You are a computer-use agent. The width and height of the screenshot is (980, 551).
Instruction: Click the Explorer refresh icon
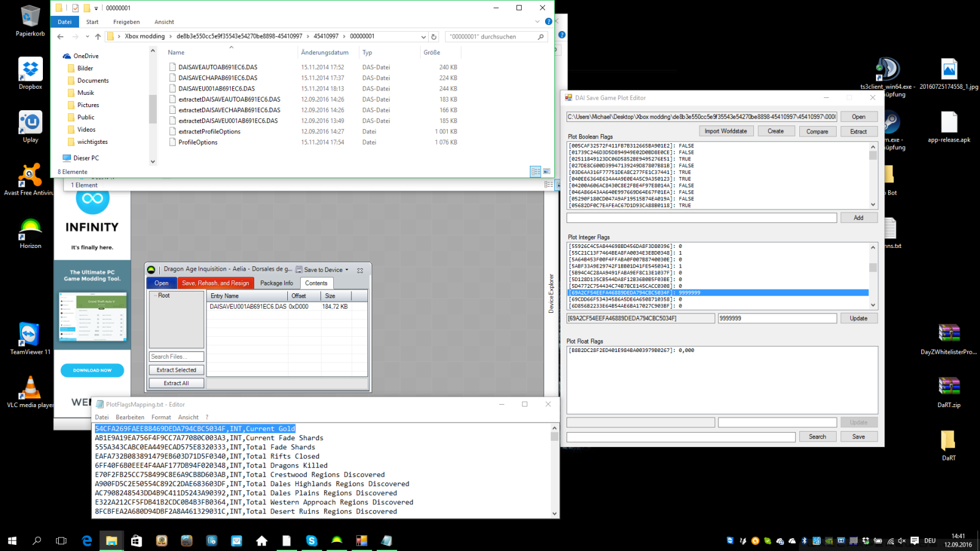point(434,37)
